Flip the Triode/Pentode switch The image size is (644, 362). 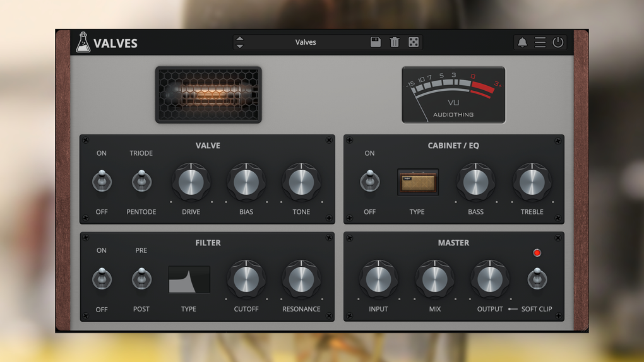click(x=141, y=181)
